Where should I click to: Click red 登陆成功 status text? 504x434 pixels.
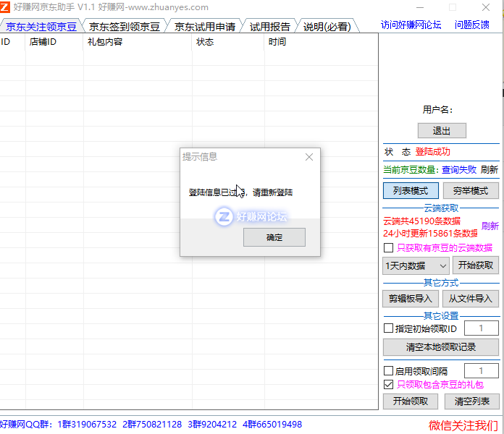point(432,151)
